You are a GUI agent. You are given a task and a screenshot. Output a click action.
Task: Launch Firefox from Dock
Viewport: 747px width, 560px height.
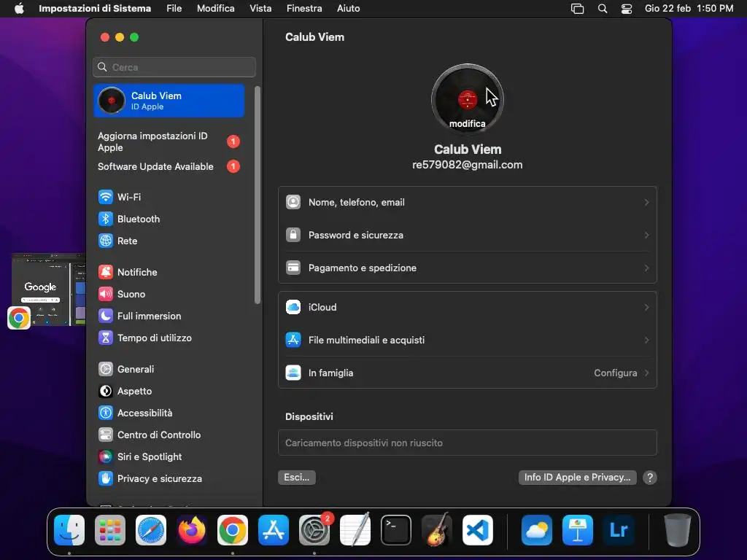192,530
